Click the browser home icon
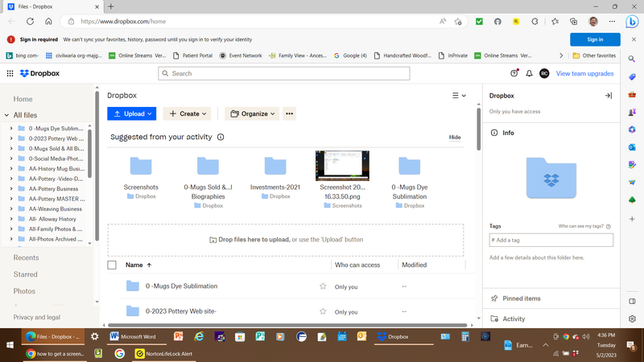The height and width of the screenshot is (362, 644). pyautogui.click(x=48, y=22)
